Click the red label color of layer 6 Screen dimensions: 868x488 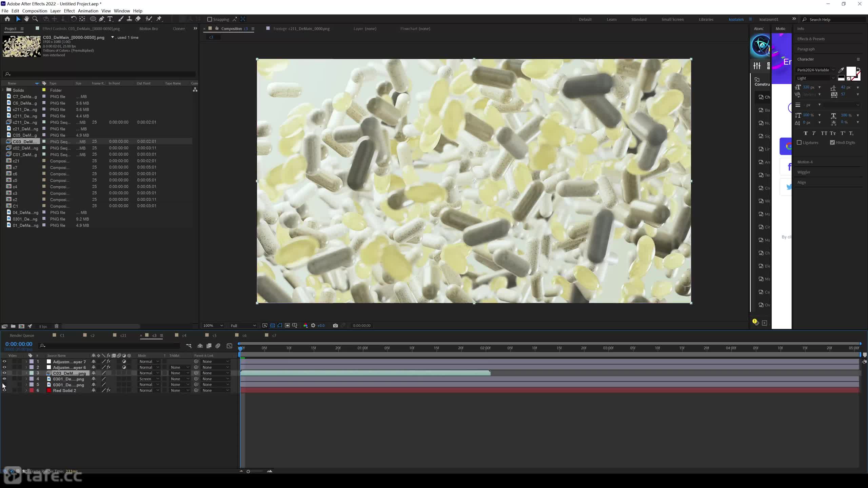tap(32, 390)
